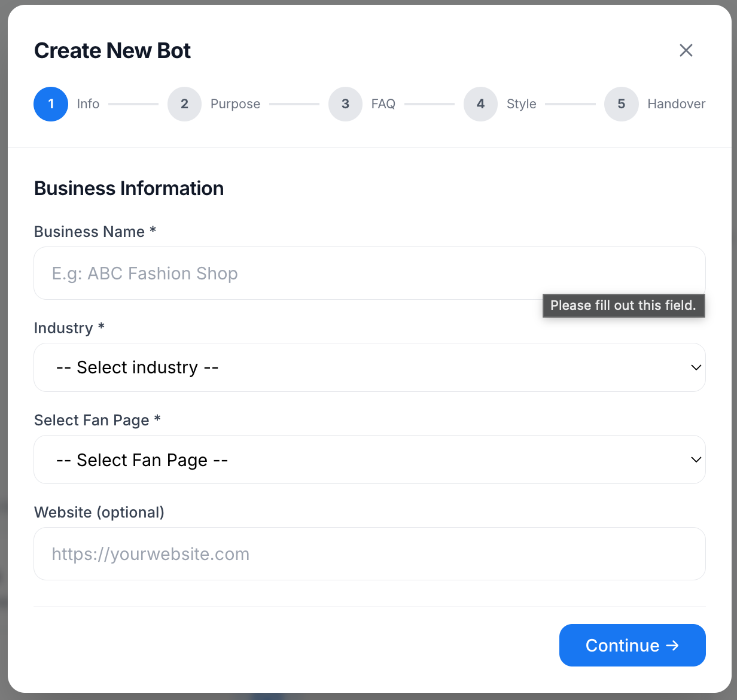Click step 2 circle icon
737x700 pixels.
(x=184, y=104)
